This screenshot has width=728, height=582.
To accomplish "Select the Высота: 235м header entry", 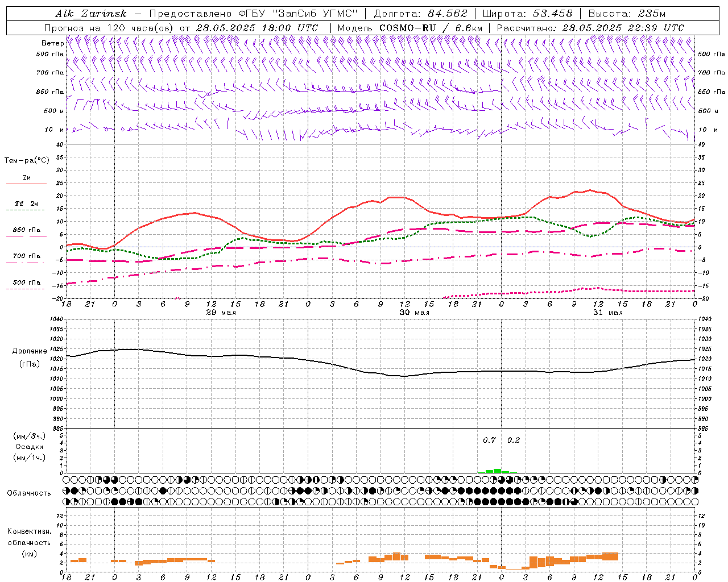I will [x=627, y=14].
